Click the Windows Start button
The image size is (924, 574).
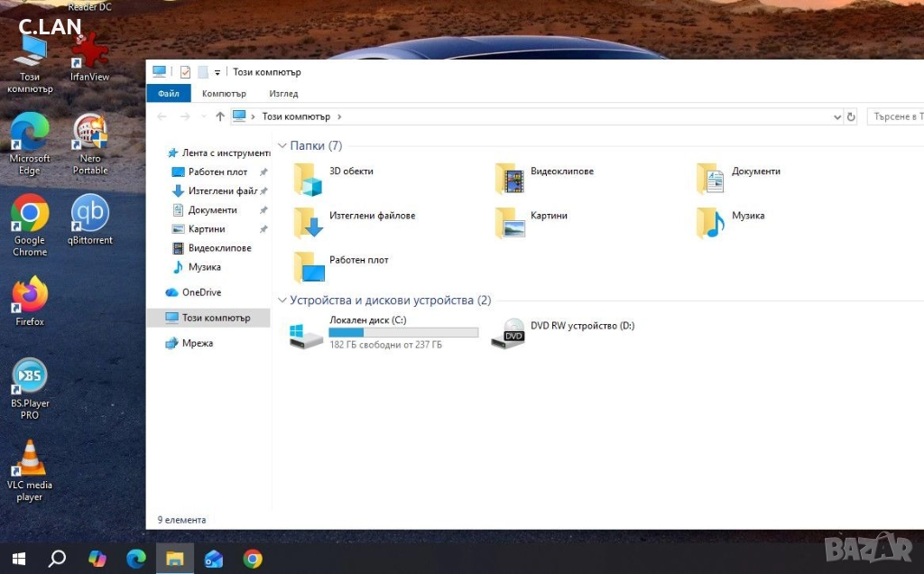click(x=18, y=559)
